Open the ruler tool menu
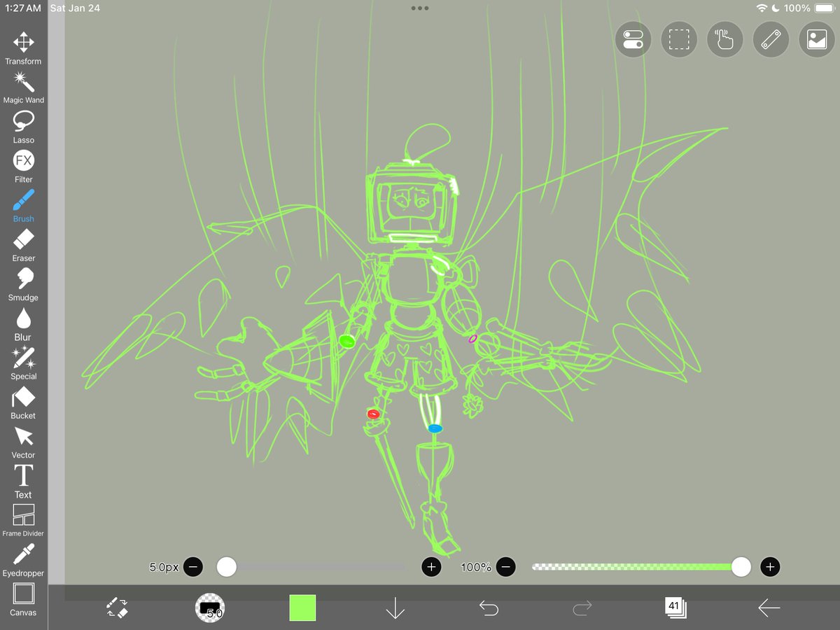The width and height of the screenshot is (840, 630). coord(771,40)
